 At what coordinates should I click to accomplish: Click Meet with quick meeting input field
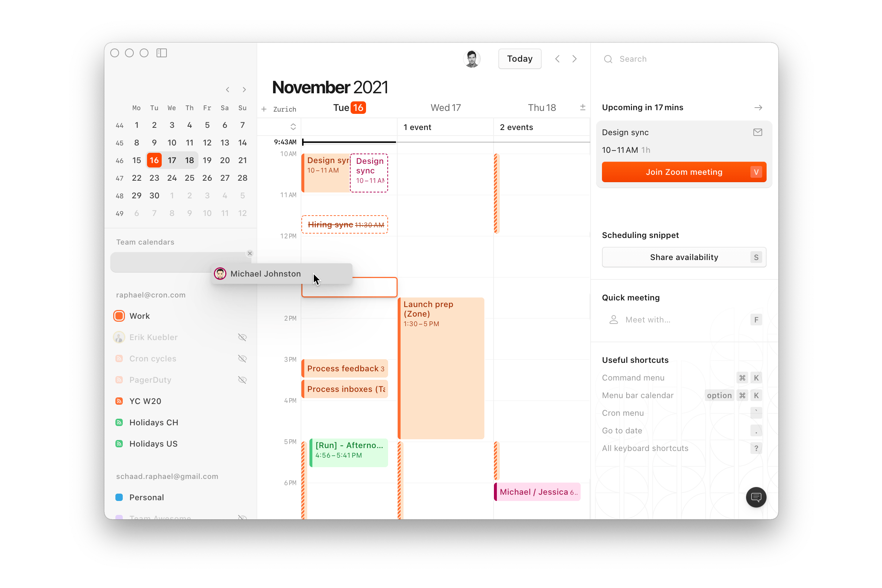click(x=677, y=320)
